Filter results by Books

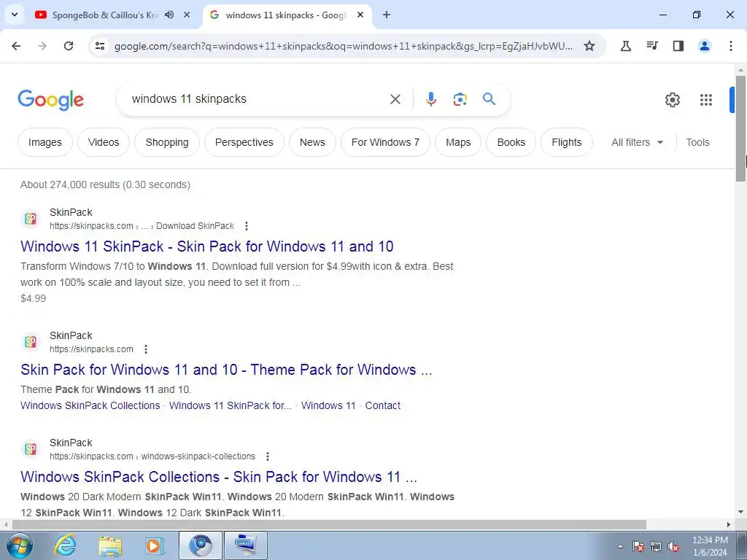[511, 142]
